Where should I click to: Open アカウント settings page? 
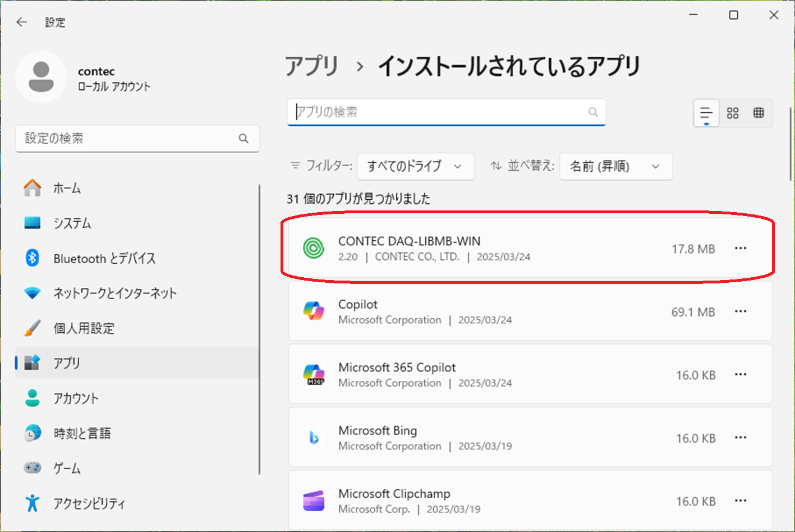point(137,398)
